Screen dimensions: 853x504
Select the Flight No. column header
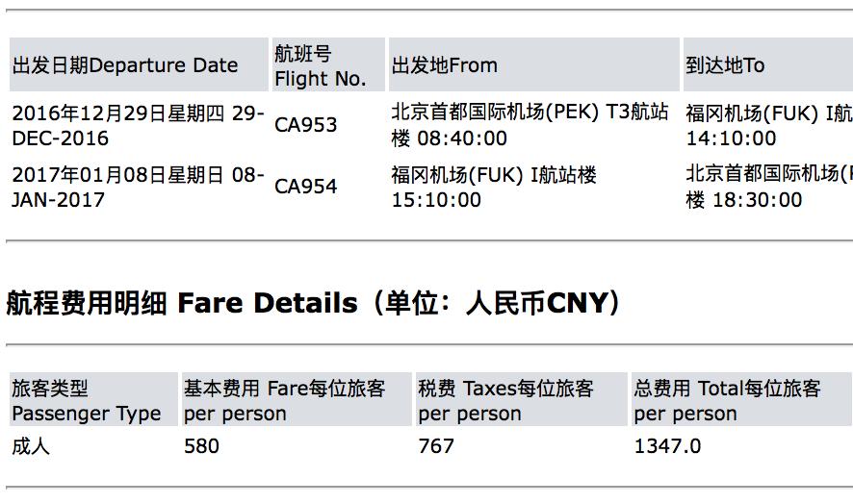[x=321, y=65]
